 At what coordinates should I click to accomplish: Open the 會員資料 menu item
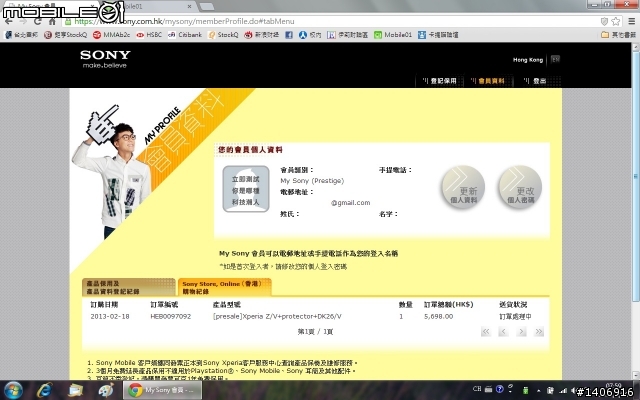(488, 81)
